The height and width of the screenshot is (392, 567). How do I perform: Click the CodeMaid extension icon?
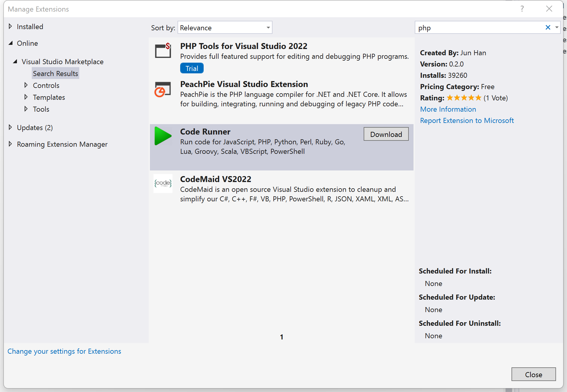click(163, 184)
